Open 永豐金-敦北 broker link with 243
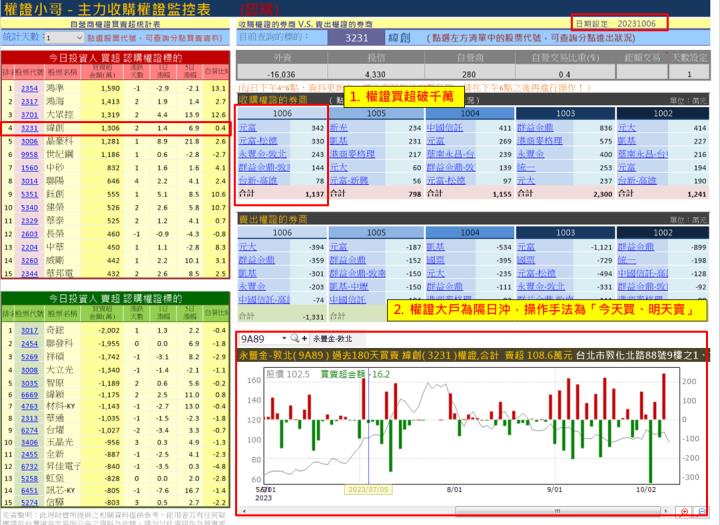The width and height of the screenshot is (720, 525). pos(262,154)
